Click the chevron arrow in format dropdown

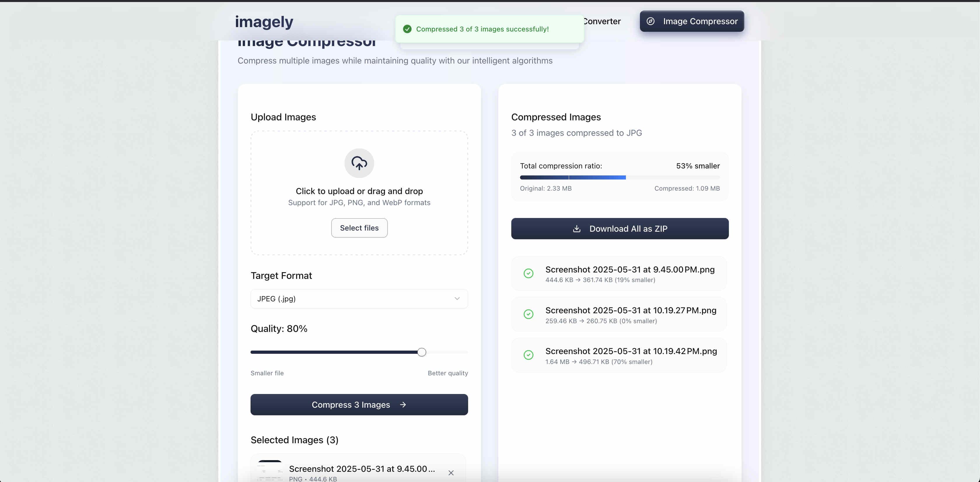pyautogui.click(x=457, y=299)
